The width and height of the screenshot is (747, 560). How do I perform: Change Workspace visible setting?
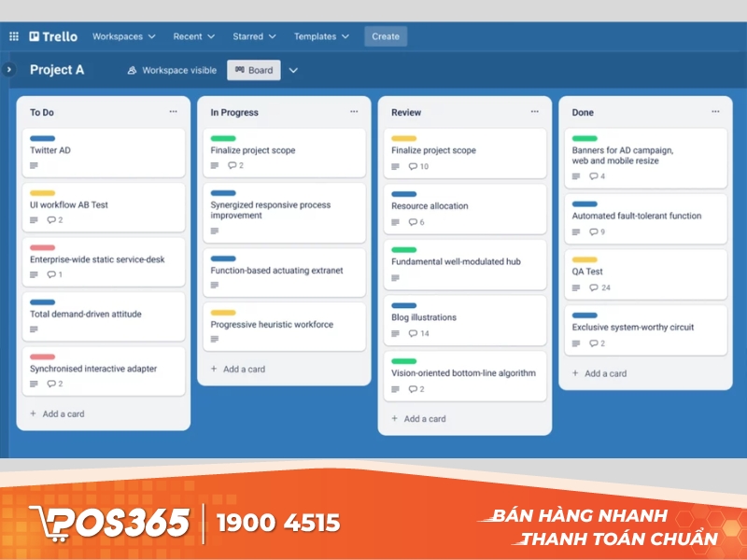point(172,71)
